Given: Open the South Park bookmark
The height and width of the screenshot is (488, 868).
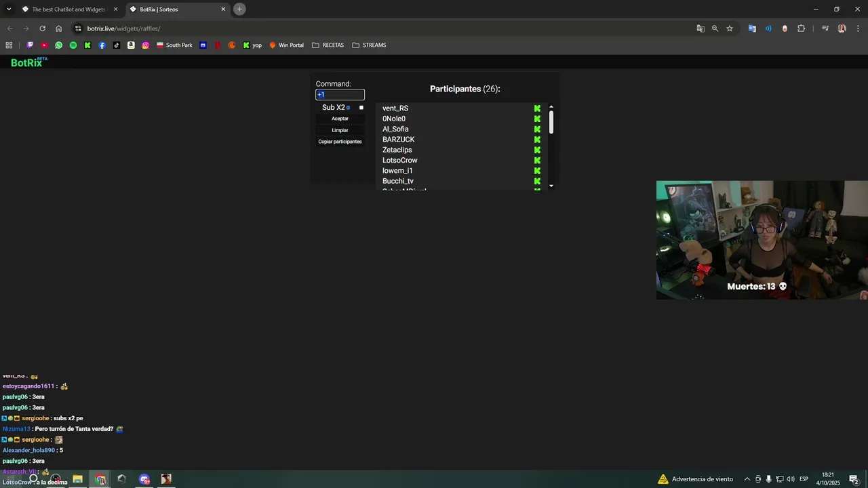Looking at the screenshot, I should pyautogui.click(x=174, y=45).
